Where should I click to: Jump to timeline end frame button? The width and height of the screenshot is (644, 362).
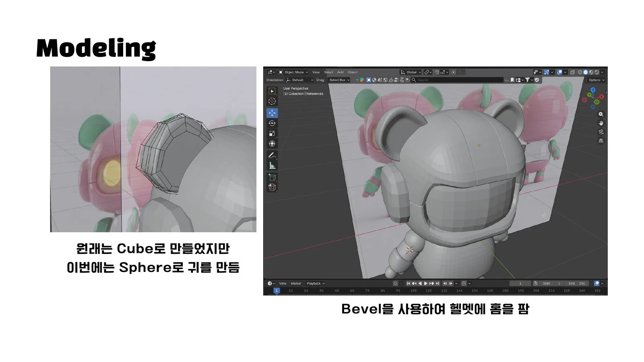click(x=438, y=284)
